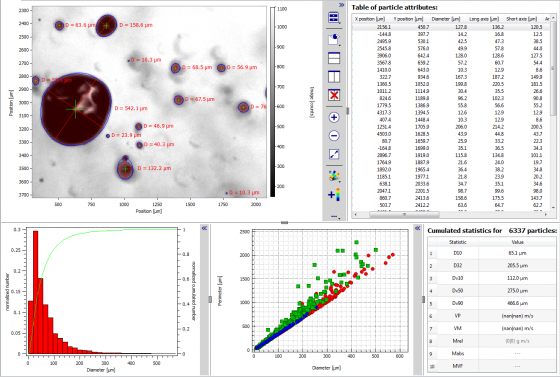Click the zoom in plus icon

(334, 117)
